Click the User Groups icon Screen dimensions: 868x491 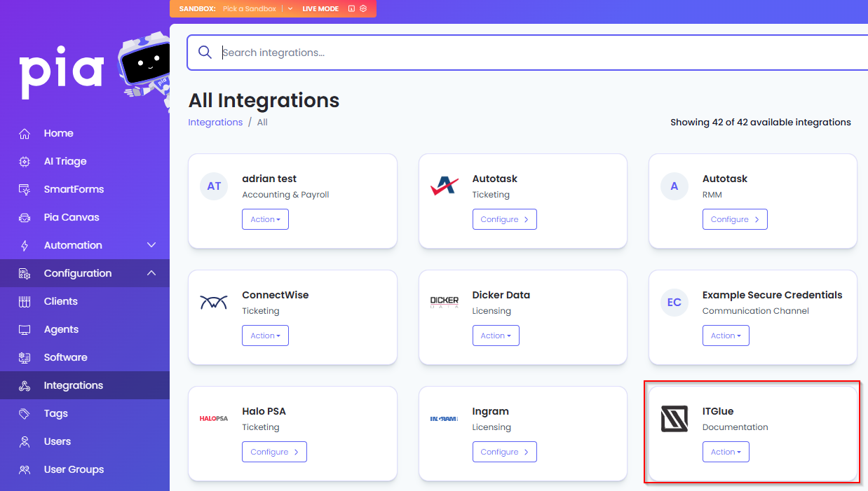click(x=25, y=469)
